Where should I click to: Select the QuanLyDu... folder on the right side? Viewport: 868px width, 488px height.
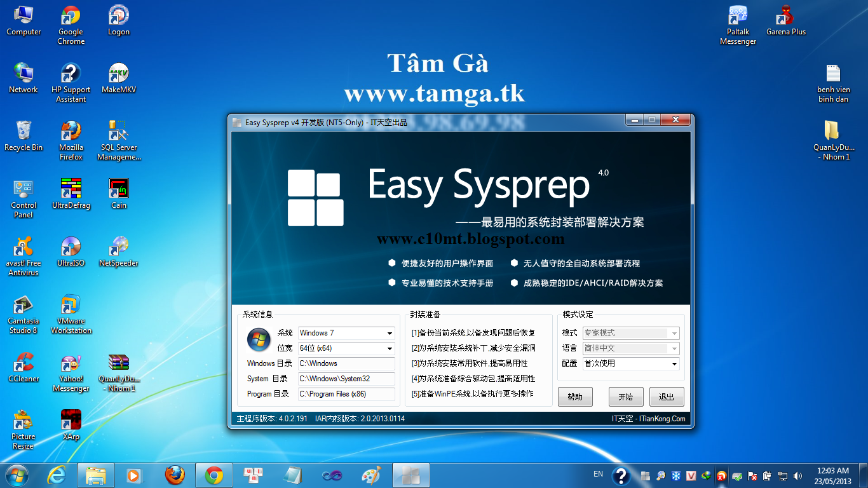(x=834, y=141)
